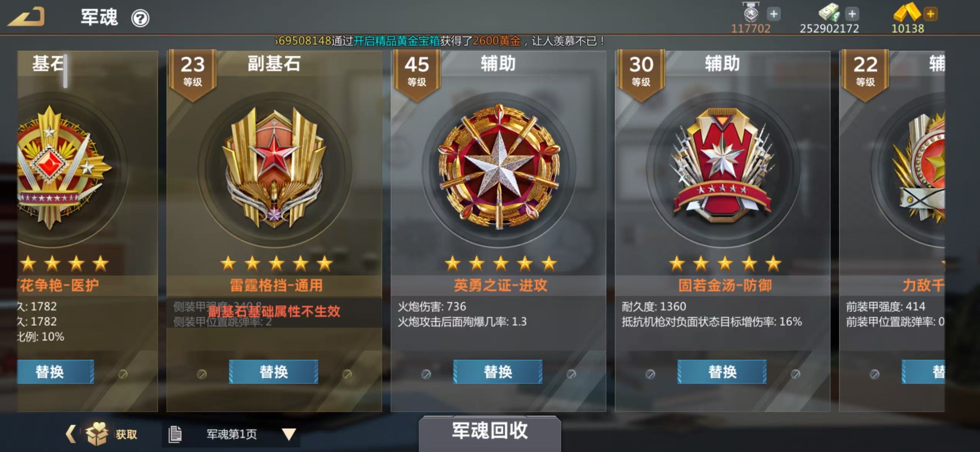Toggle left slot circle on 英勇之证 card
Screen dimensions: 980x452
coord(426,374)
